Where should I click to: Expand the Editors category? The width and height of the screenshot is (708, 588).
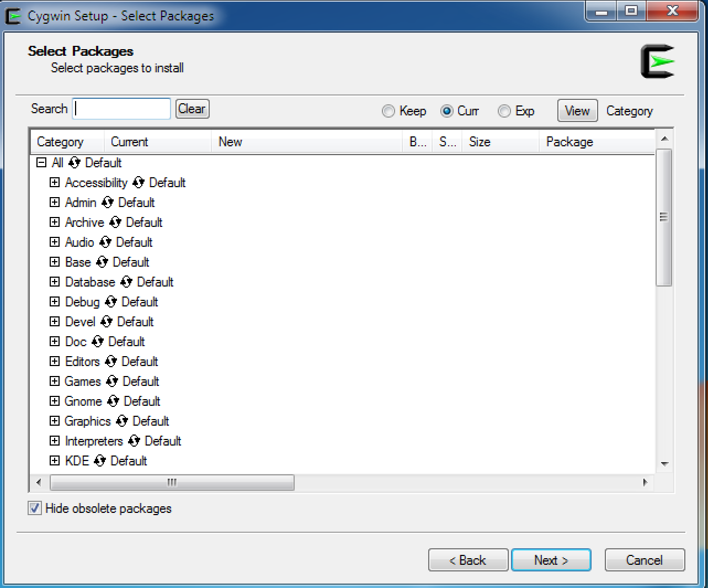[55, 361]
